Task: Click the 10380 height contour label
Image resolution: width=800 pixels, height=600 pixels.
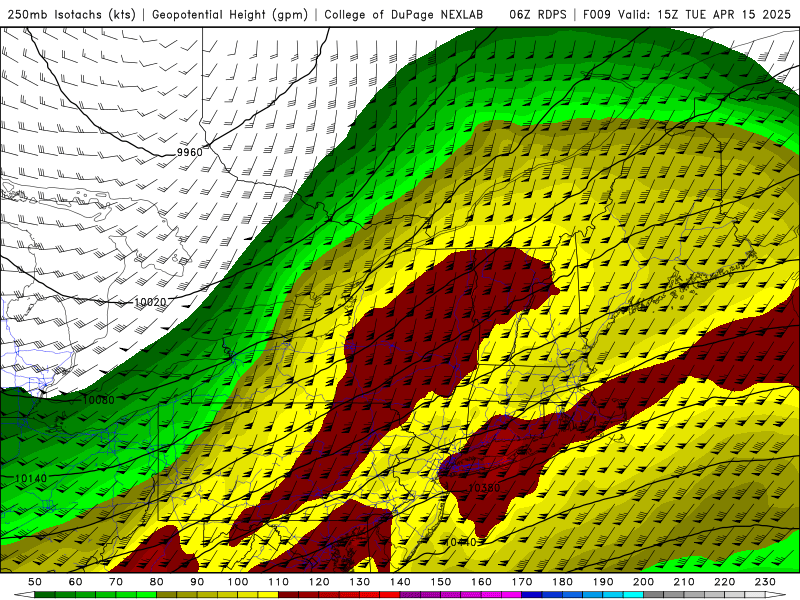Action: tap(484, 487)
